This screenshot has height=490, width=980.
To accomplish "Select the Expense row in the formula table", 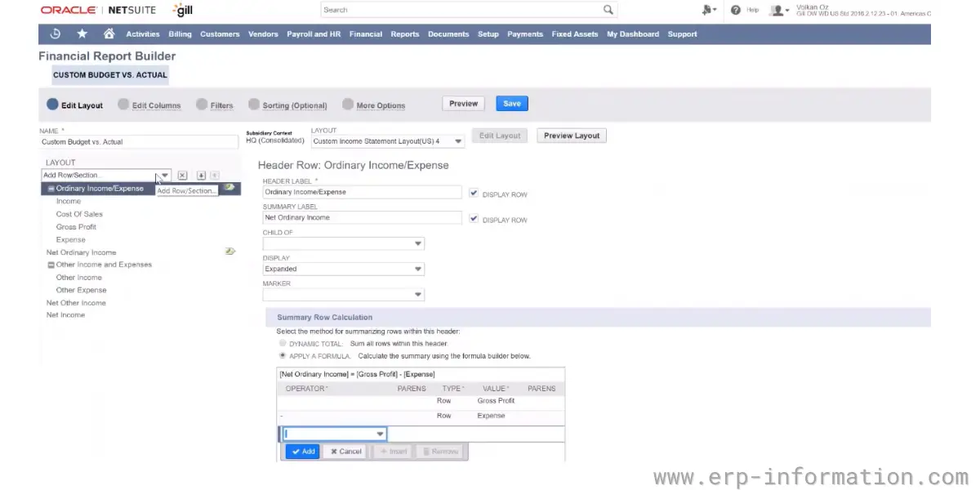I will pyautogui.click(x=421, y=416).
